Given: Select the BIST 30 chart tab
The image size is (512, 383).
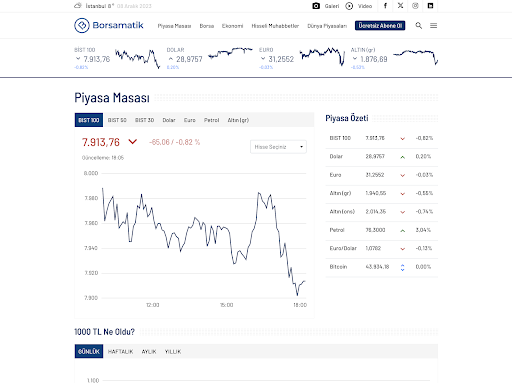Looking at the screenshot, I should 144,120.
